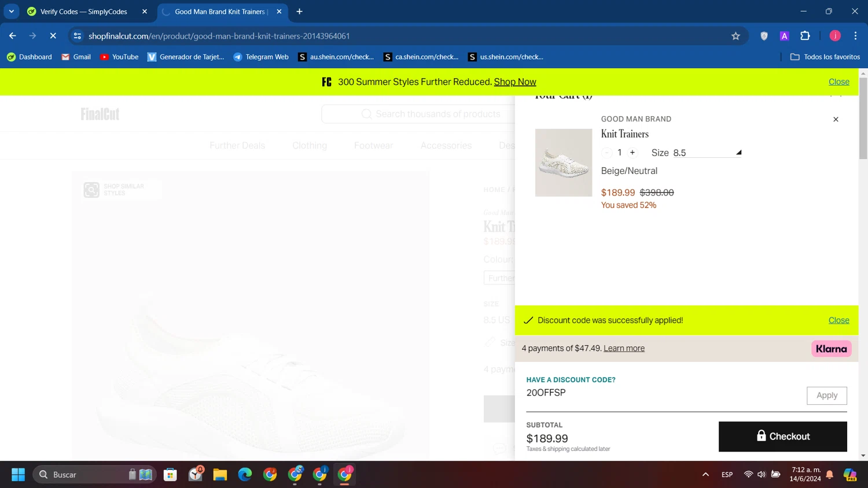This screenshot has width=868, height=488.
Task: Open ca.shein.com/check... bookmark
Action: [x=421, y=57]
